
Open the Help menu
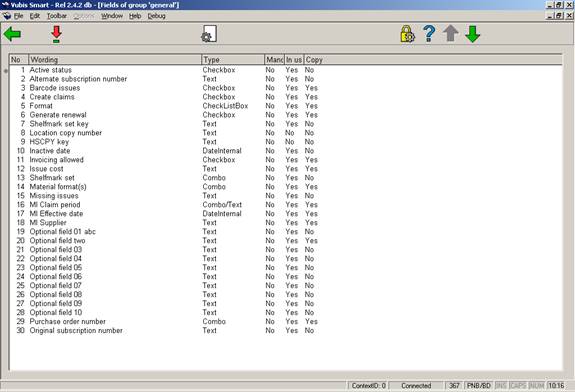(135, 16)
